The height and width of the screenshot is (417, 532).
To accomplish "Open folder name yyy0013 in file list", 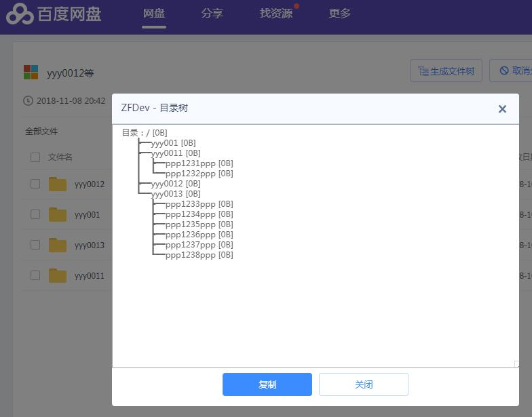I will (x=90, y=245).
